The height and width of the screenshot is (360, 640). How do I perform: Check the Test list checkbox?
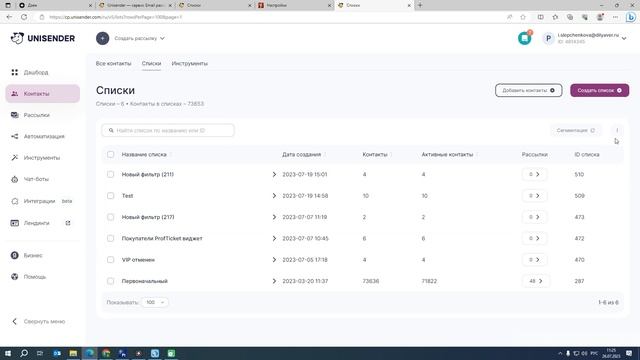[111, 196]
